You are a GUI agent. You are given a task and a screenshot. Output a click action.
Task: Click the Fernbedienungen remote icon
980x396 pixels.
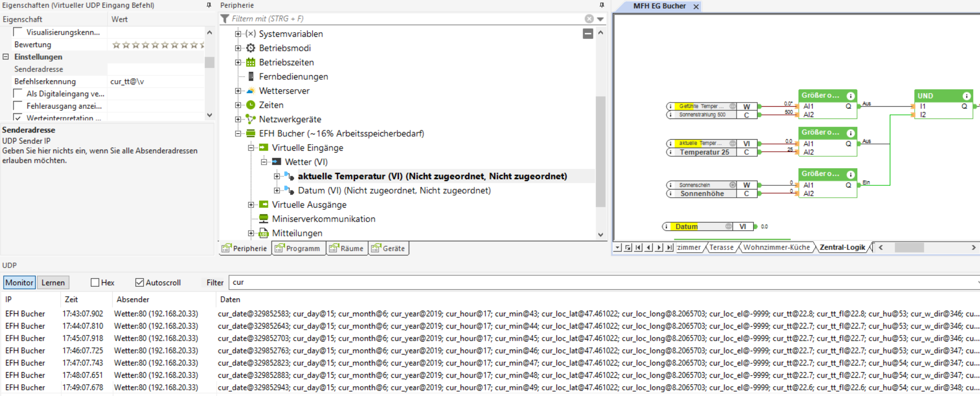pos(251,77)
